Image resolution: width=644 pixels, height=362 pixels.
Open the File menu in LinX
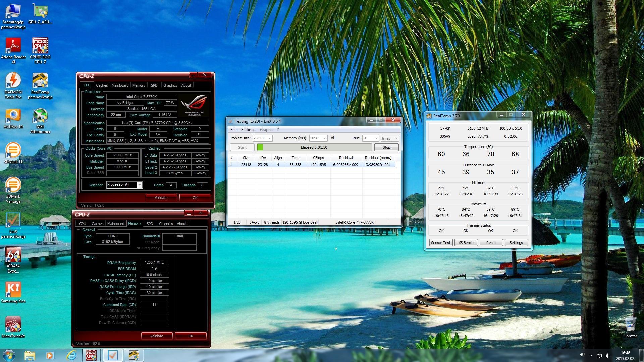point(233,130)
